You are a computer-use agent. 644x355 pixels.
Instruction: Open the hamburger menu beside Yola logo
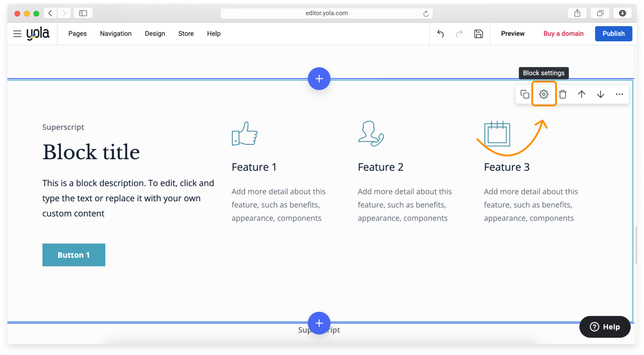17,33
